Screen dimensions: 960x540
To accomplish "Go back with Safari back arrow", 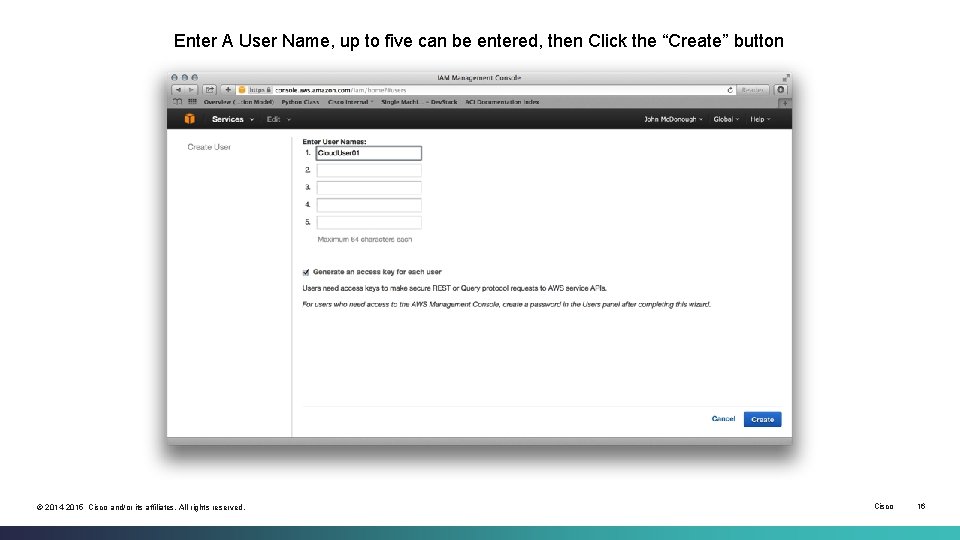I will pos(178,90).
